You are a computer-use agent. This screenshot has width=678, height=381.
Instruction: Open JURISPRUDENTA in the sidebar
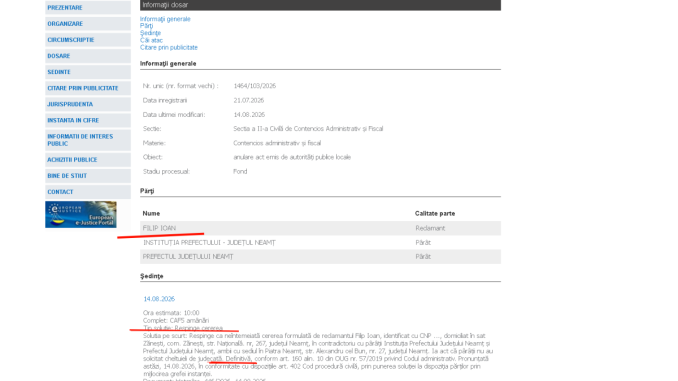click(88, 104)
